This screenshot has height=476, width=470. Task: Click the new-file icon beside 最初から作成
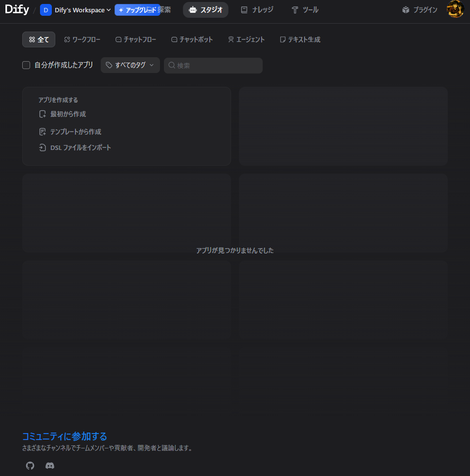pos(42,114)
